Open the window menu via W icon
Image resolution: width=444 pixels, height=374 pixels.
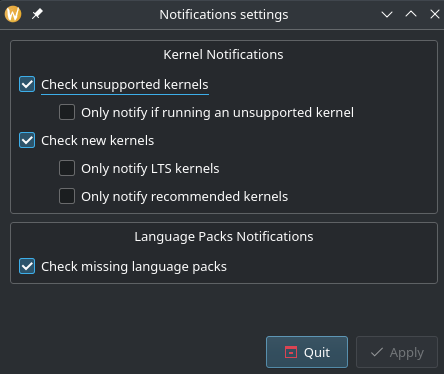13,14
